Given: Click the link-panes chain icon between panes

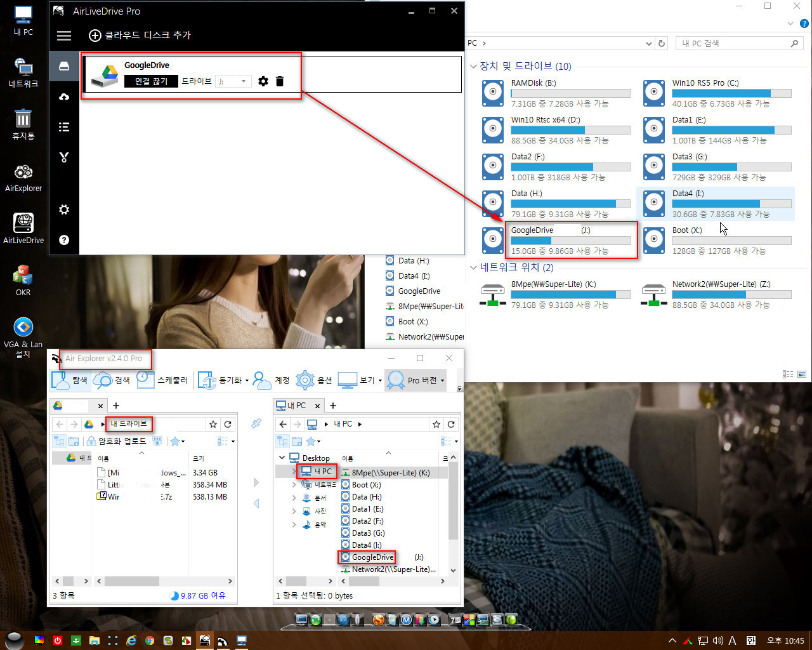Looking at the screenshot, I should (x=256, y=423).
